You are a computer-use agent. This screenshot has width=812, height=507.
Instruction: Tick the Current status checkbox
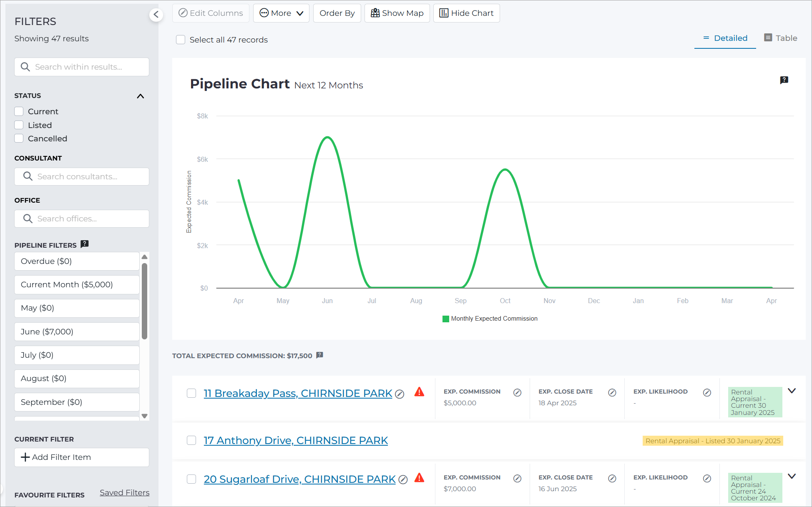19,111
